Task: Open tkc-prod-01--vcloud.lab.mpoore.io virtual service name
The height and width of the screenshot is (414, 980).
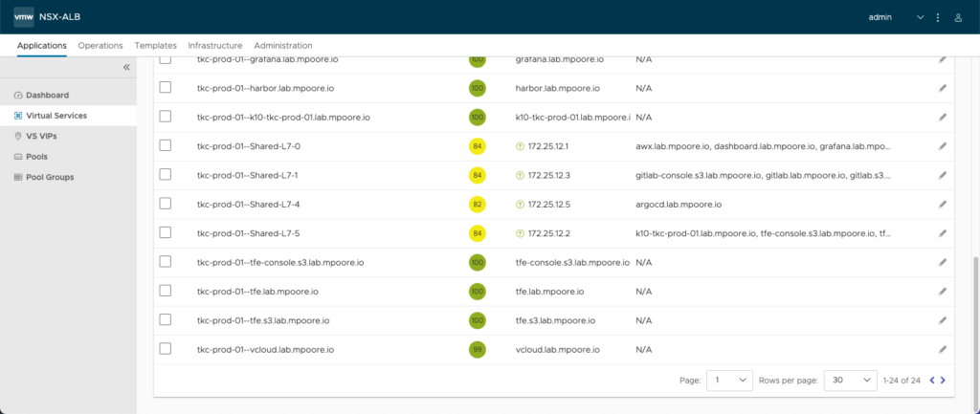Action: (265, 350)
